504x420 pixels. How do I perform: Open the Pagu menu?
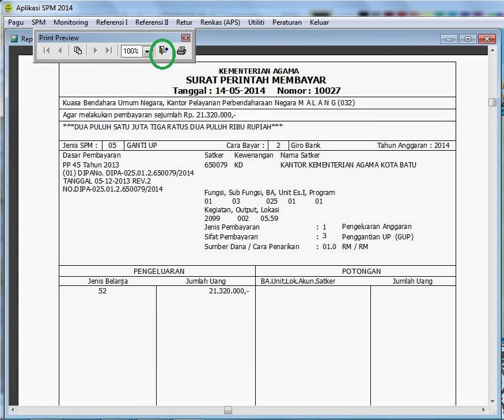(x=16, y=22)
